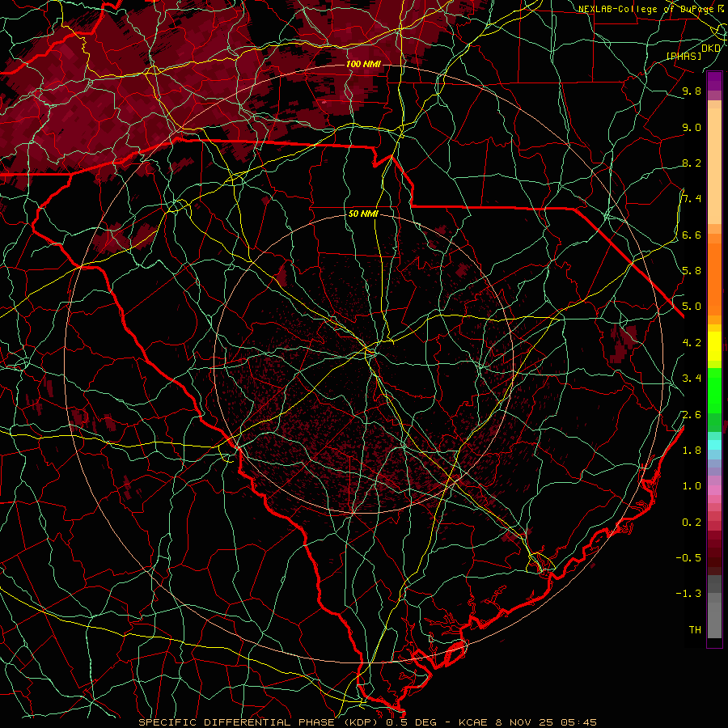
Task: Click the 9.8 value on color scale
Action: click(x=692, y=91)
